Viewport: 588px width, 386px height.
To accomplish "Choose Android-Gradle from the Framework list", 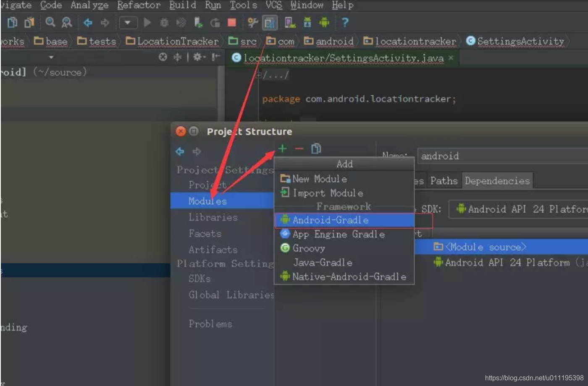I will tap(344, 220).
